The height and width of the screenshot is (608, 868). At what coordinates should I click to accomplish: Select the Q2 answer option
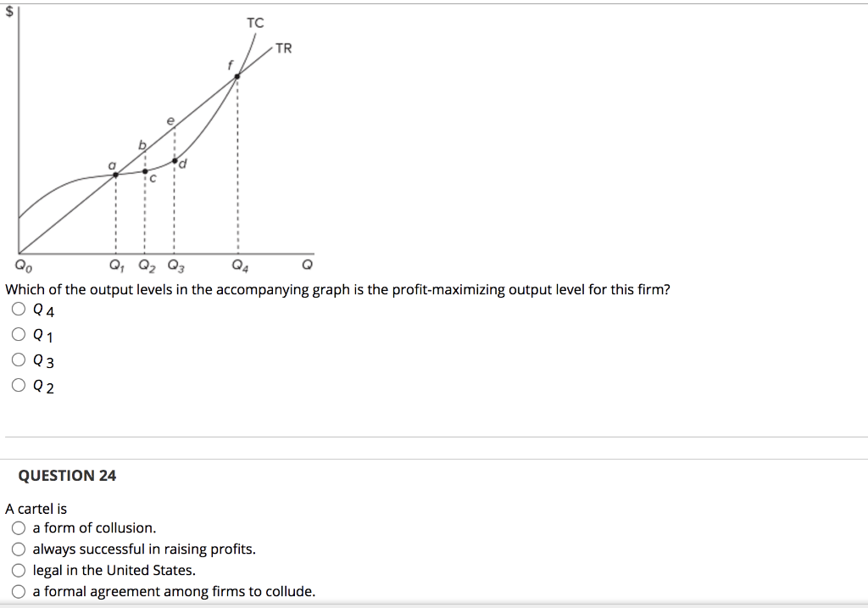pyautogui.click(x=18, y=384)
